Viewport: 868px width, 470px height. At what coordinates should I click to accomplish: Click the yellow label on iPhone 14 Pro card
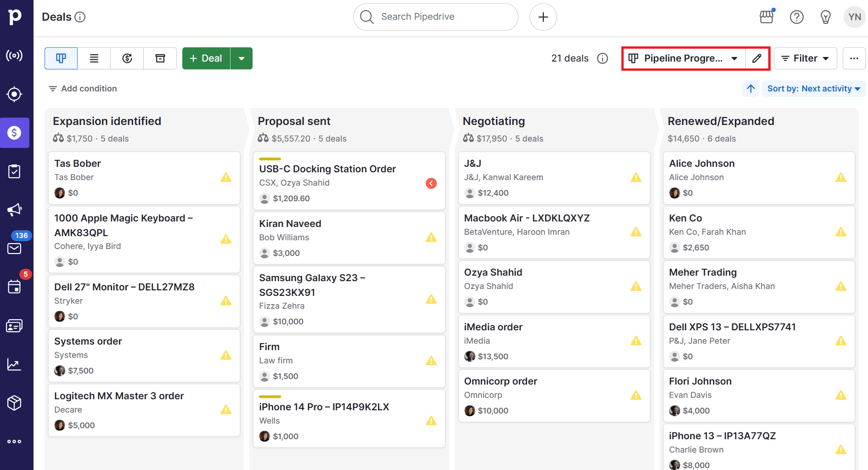point(270,396)
